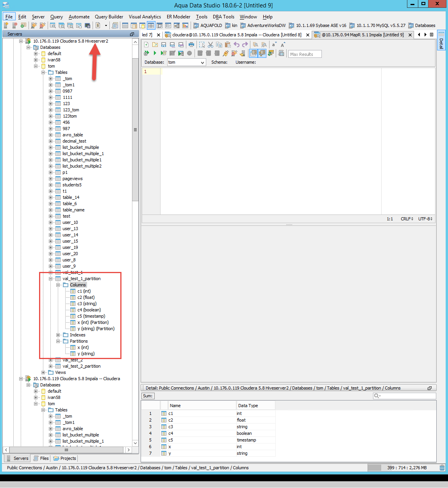Click the AdventureWorksDW server shortcut
This screenshot has width=448, height=488.
click(263, 25)
